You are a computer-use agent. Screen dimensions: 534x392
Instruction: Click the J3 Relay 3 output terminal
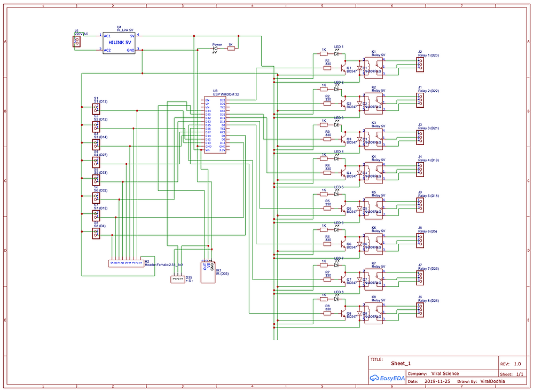point(420,138)
